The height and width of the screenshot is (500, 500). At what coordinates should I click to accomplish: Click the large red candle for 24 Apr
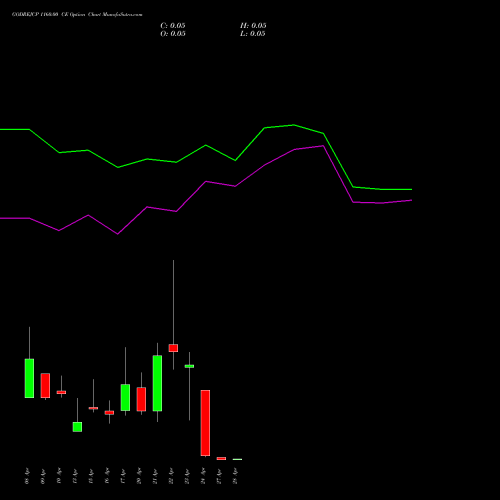click(x=205, y=423)
